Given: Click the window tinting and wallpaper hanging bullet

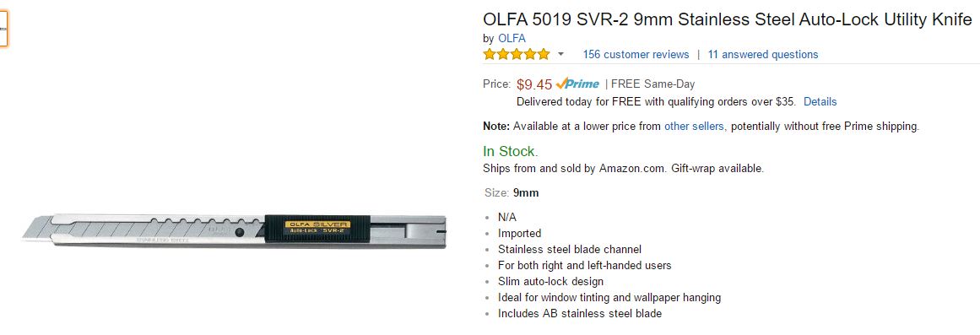Looking at the screenshot, I should pos(609,298).
